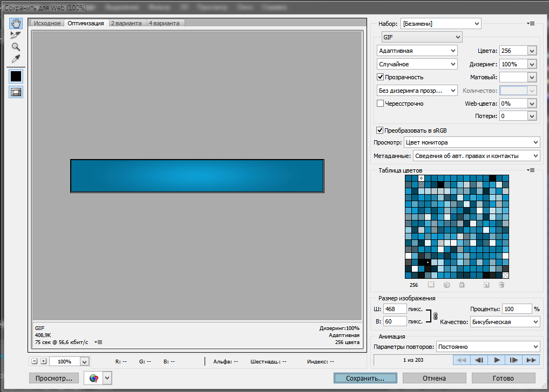Open the preview info flyout menu icon
Viewport: 549px width, 392px height.
pyautogui.click(x=98, y=342)
